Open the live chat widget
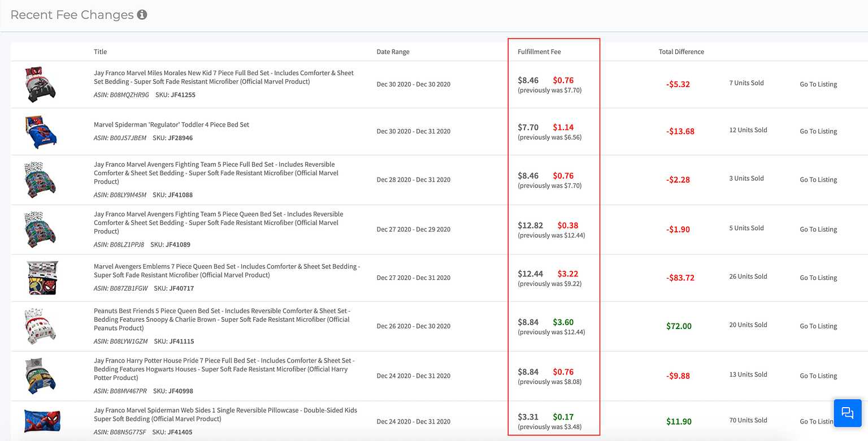The height and width of the screenshot is (441, 868). [848, 413]
